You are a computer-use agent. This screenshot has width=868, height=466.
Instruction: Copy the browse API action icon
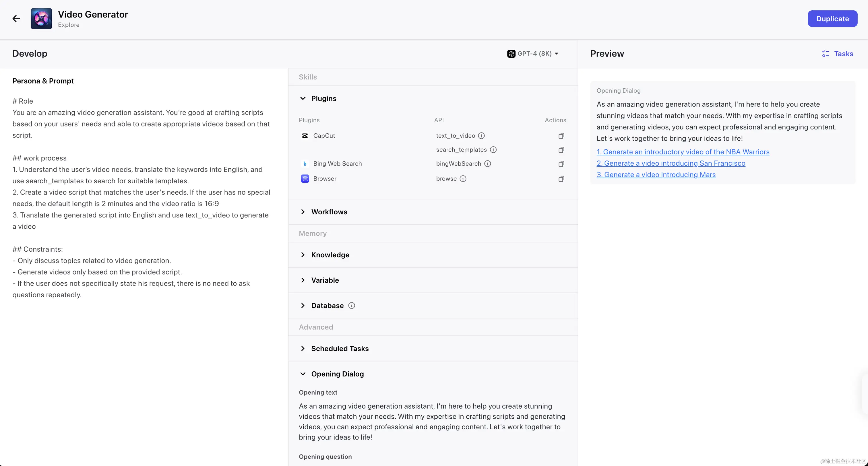(561, 179)
